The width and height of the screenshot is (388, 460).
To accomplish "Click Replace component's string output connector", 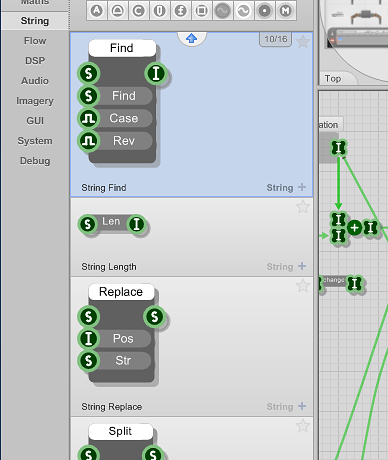I will 154,316.
